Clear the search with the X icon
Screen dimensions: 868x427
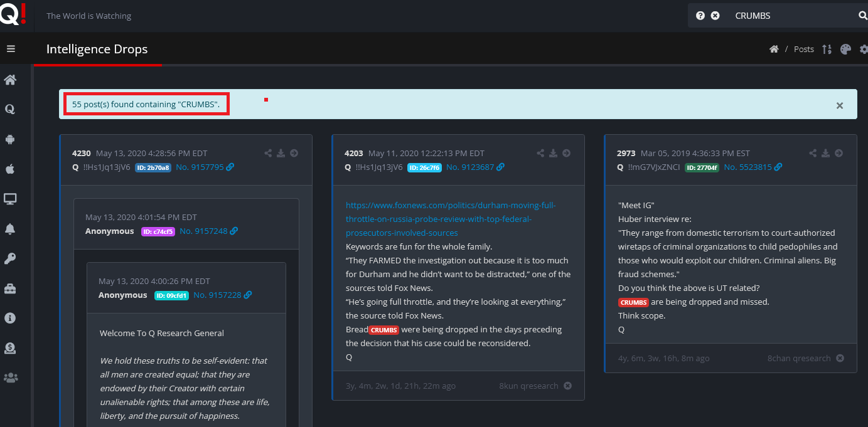[x=715, y=16]
